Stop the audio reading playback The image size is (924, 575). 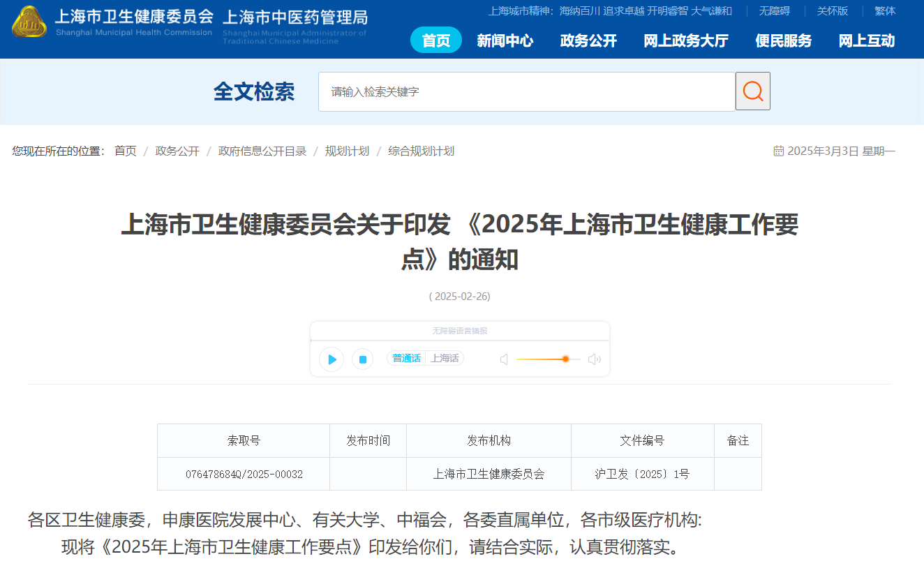363,359
